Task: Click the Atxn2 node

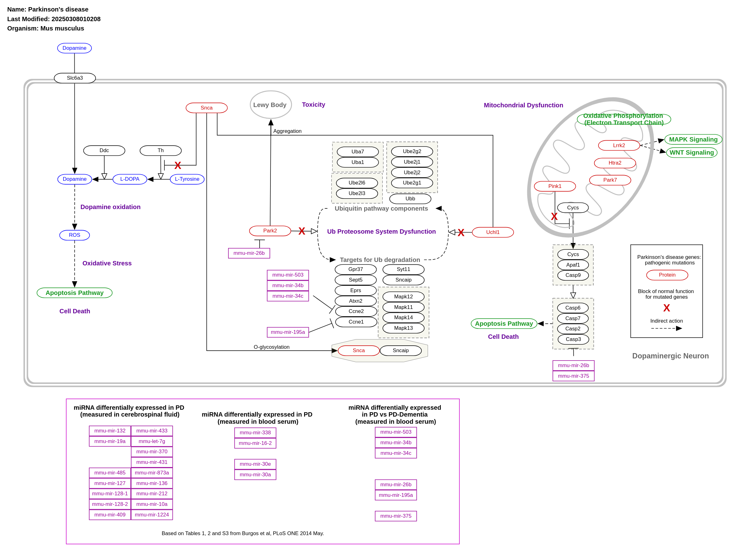Action: 355,301
